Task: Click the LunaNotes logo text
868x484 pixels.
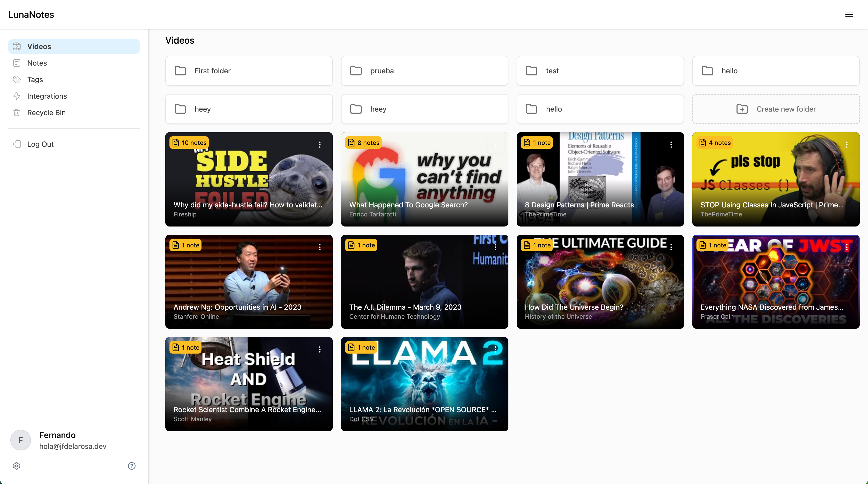Action: (x=31, y=14)
